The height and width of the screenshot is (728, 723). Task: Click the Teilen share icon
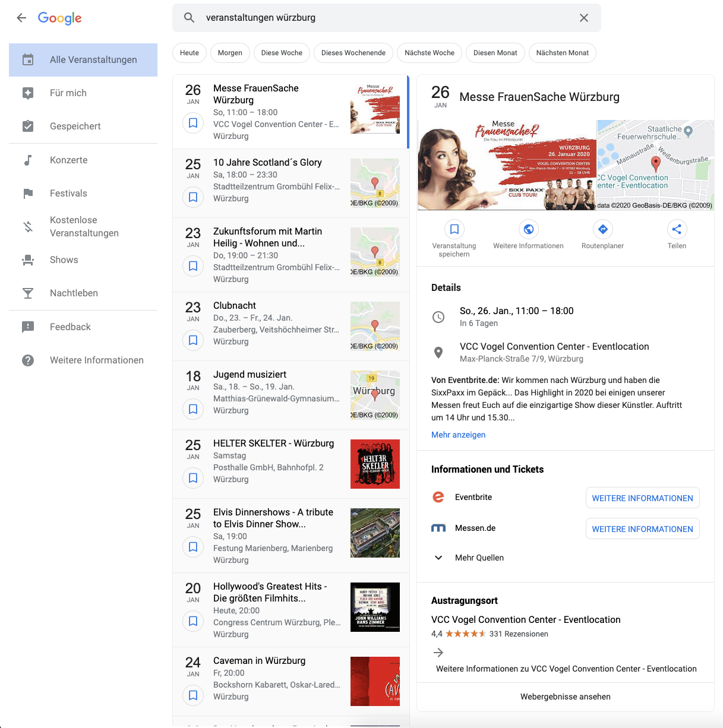[x=677, y=229]
